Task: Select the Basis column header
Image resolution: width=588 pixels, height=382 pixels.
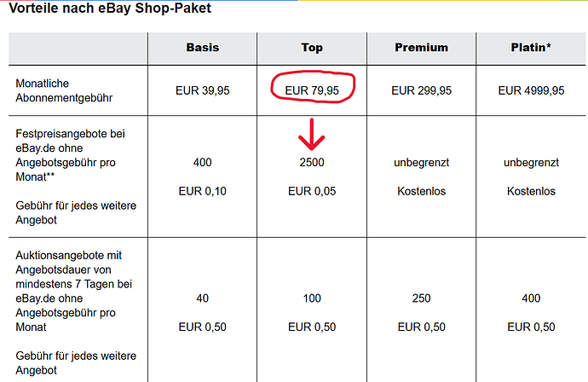Action: tap(203, 48)
